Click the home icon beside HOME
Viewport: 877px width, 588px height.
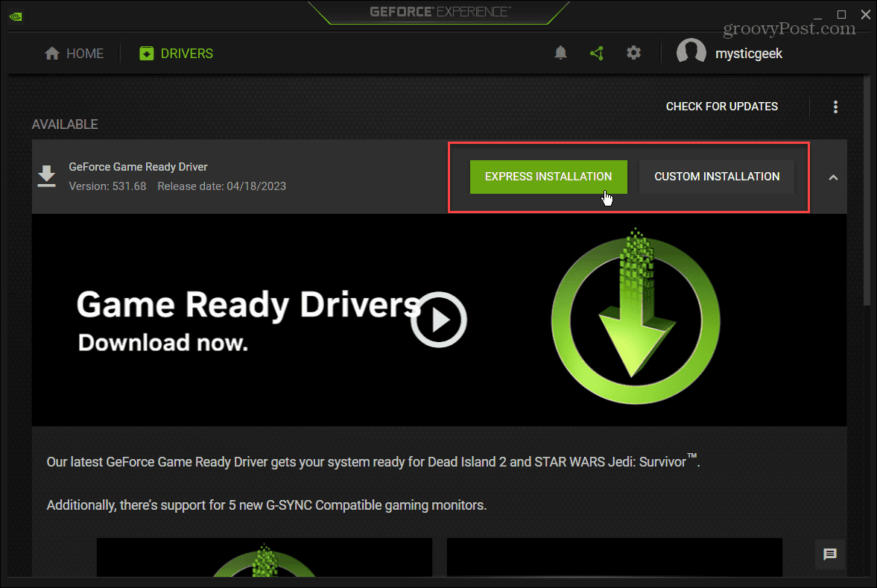(51, 54)
